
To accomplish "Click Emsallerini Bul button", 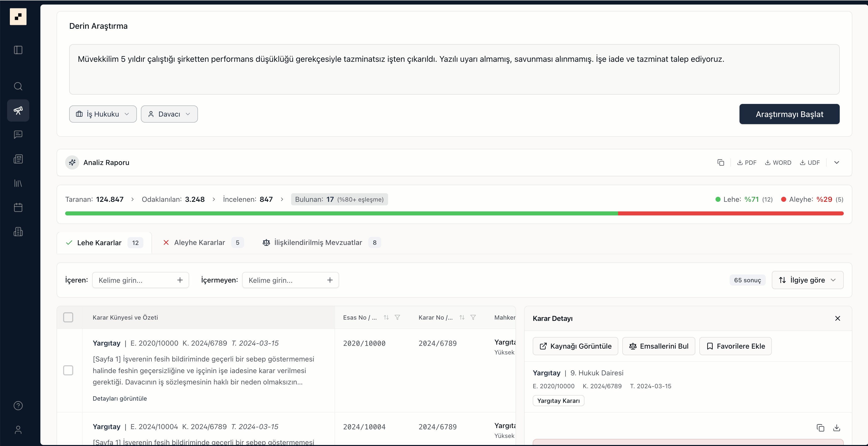I will pyautogui.click(x=658, y=346).
